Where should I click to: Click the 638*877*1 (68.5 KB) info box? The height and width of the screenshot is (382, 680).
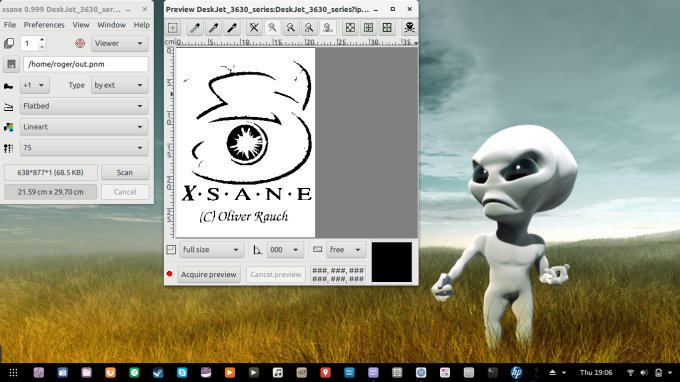coord(50,173)
